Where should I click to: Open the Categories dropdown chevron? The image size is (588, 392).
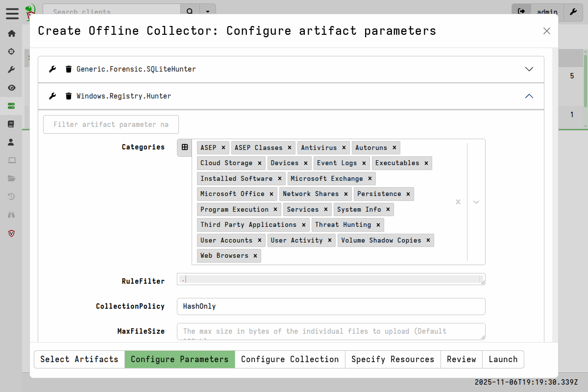(476, 201)
